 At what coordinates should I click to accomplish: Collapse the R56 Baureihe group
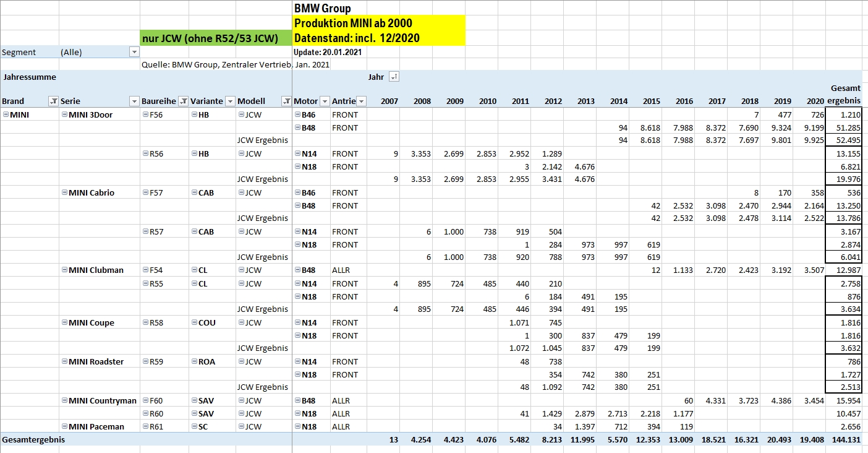click(145, 153)
